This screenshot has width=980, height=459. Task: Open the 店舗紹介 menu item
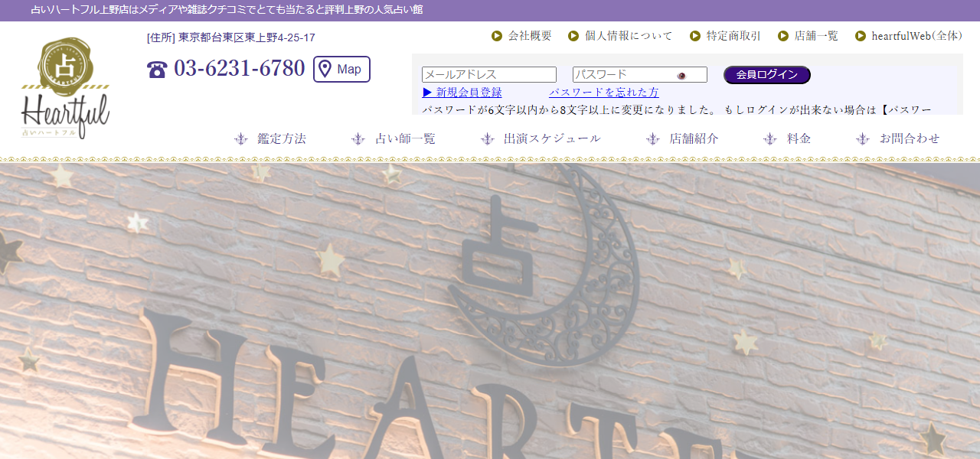click(694, 138)
